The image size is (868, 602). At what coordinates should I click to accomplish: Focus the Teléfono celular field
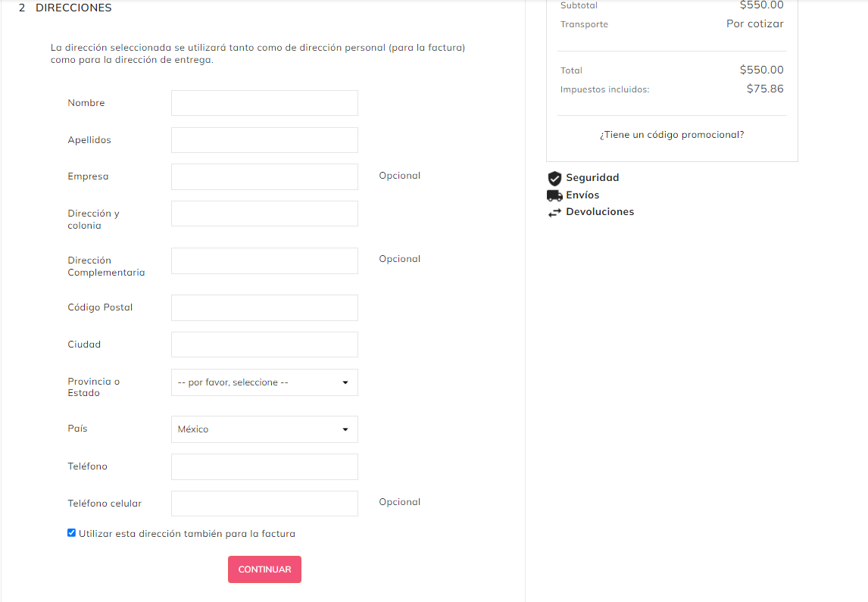(264, 504)
